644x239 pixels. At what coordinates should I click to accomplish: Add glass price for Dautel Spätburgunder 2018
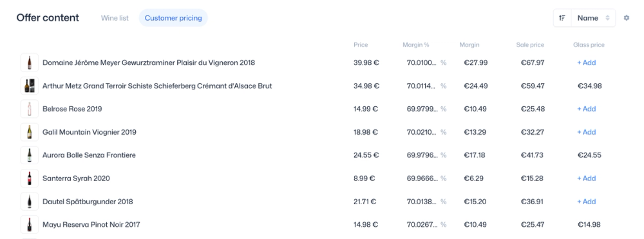point(586,202)
